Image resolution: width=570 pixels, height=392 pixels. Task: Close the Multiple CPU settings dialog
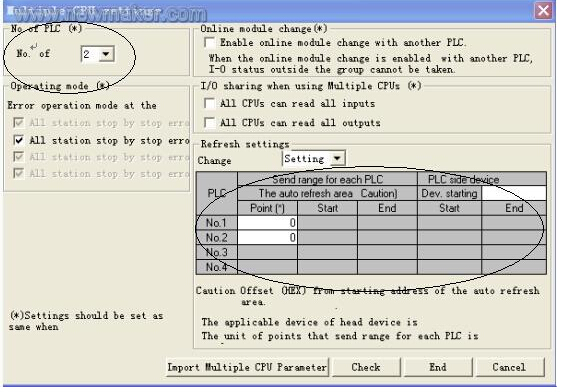click(x=543, y=11)
